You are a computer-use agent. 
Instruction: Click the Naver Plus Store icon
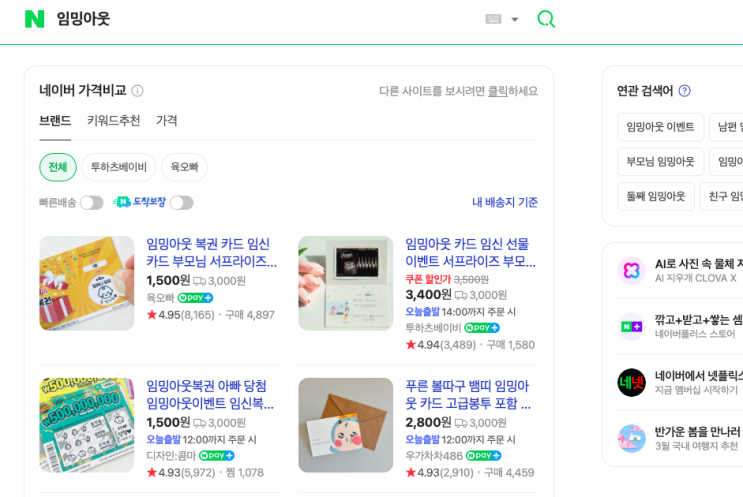coord(631,326)
